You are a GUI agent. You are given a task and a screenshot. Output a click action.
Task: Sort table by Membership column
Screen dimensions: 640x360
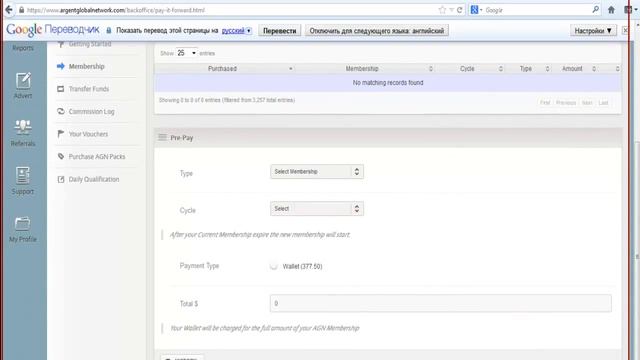365,69
